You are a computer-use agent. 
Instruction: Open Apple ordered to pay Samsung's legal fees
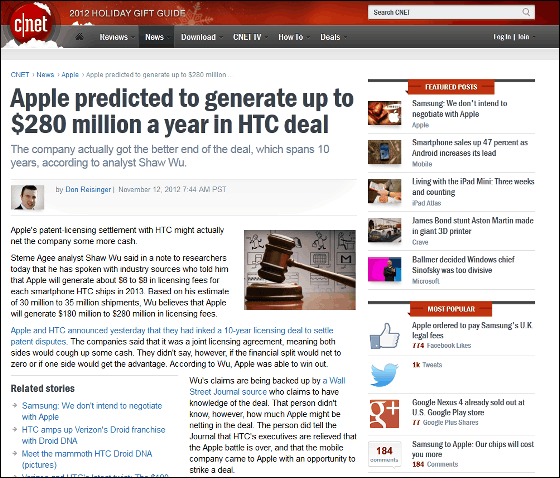472,330
